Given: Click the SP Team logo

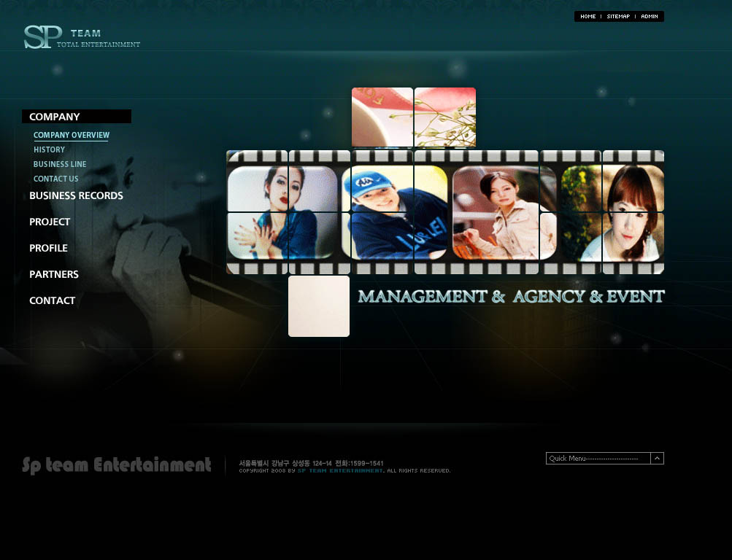Looking at the screenshot, I should [80, 37].
